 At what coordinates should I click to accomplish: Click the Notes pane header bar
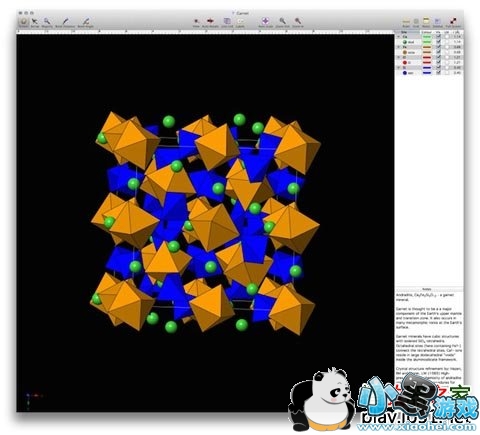tap(429, 289)
